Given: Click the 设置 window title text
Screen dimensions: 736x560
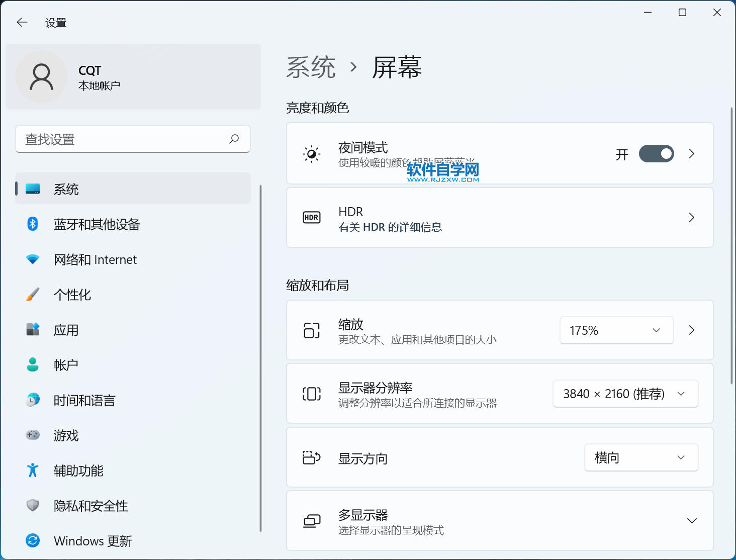Looking at the screenshot, I should (56, 23).
